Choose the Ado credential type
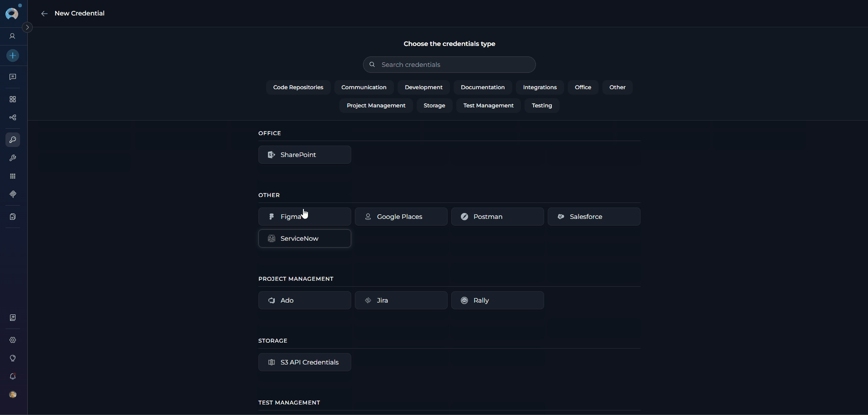The height and width of the screenshot is (415, 868). pos(305,300)
